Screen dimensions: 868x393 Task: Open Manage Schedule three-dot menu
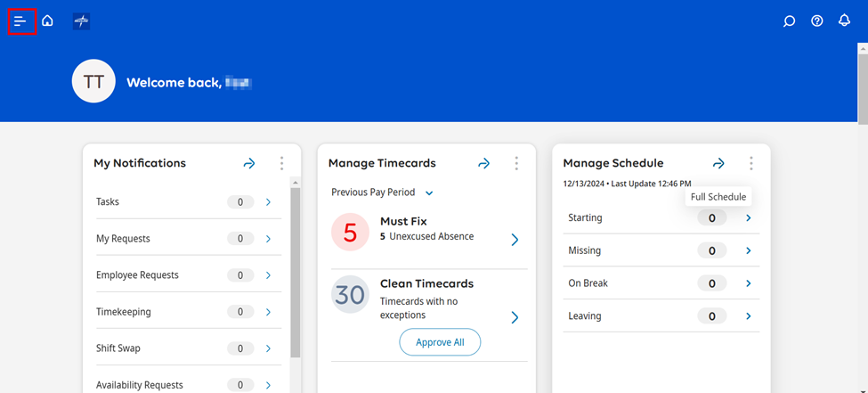pyautogui.click(x=751, y=163)
